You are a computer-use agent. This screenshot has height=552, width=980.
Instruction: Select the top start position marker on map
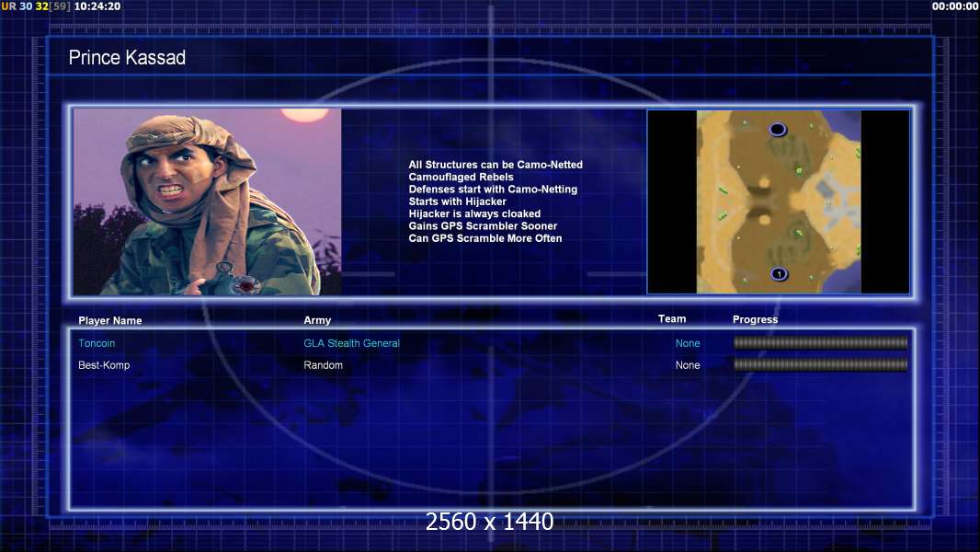tap(778, 130)
